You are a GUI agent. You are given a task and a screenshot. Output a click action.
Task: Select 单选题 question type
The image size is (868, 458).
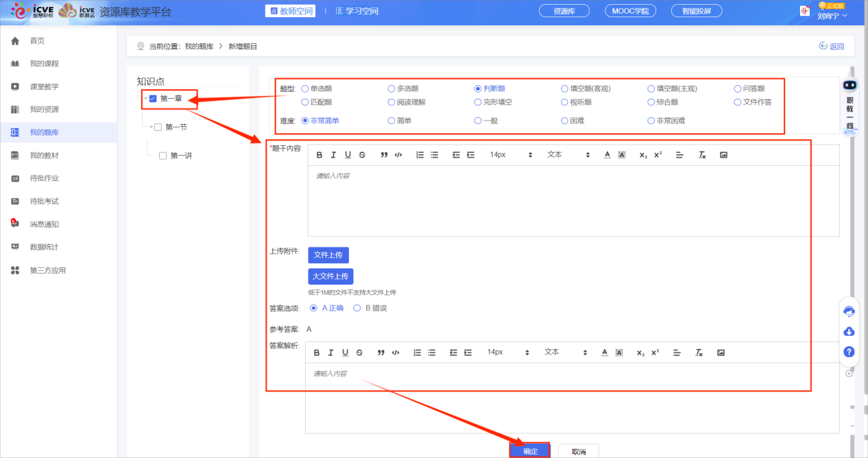[x=305, y=88]
